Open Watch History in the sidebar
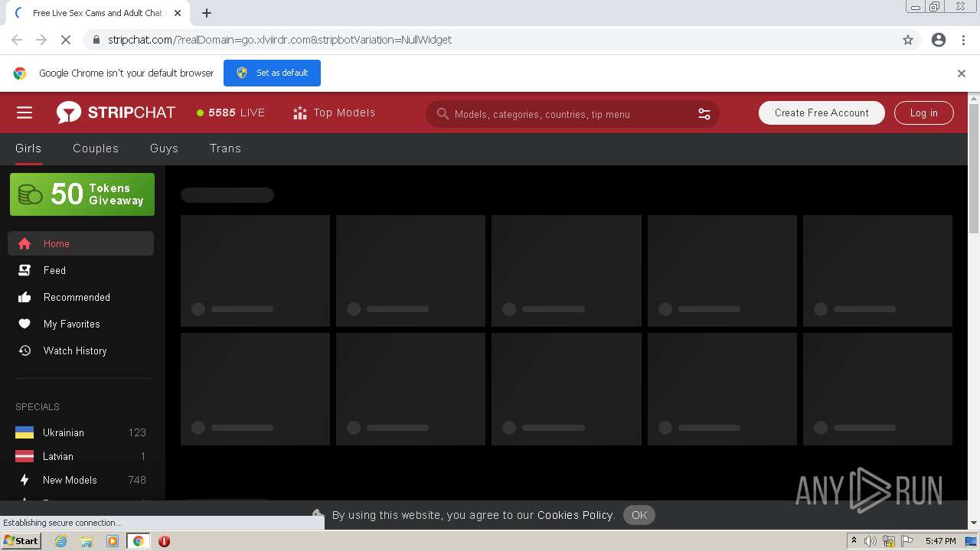This screenshot has height=551, width=980. pyautogui.click(x=80, y=350)
